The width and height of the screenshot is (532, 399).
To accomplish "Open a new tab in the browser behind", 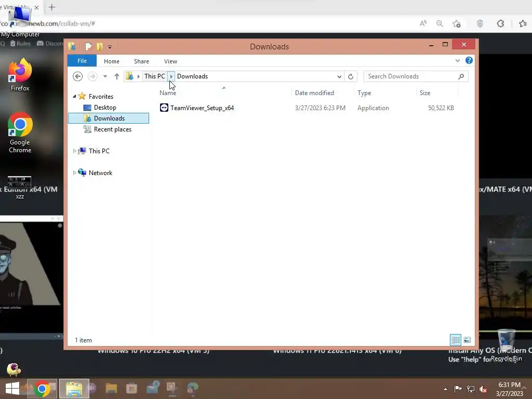I will (x=51, y=7).
